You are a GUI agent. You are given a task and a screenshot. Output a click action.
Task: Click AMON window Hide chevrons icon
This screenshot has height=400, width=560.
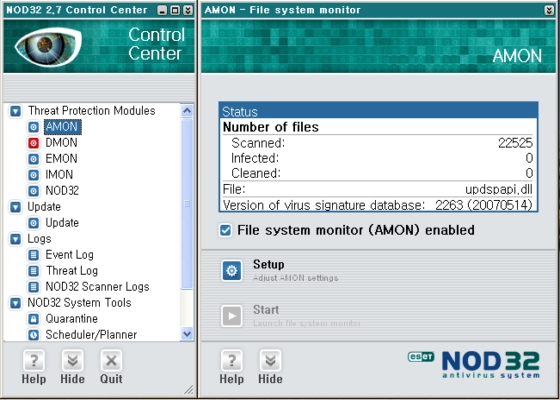pos(270,361)
